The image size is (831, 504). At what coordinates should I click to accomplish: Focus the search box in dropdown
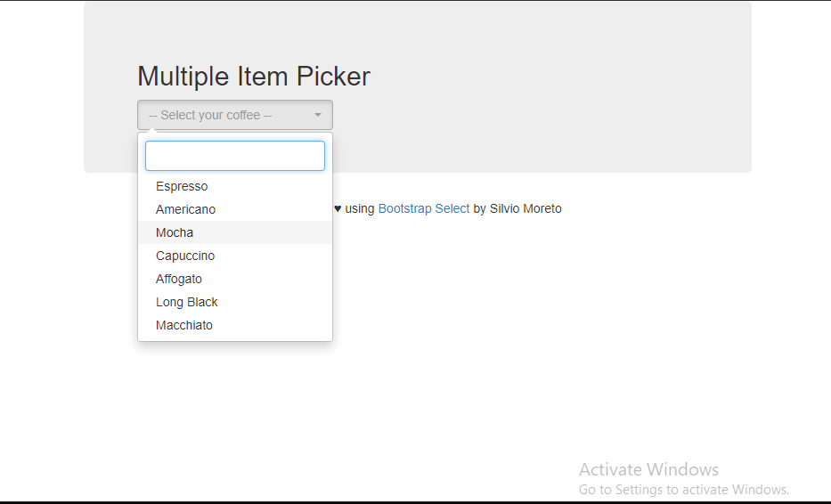click(x=235, y=156)
